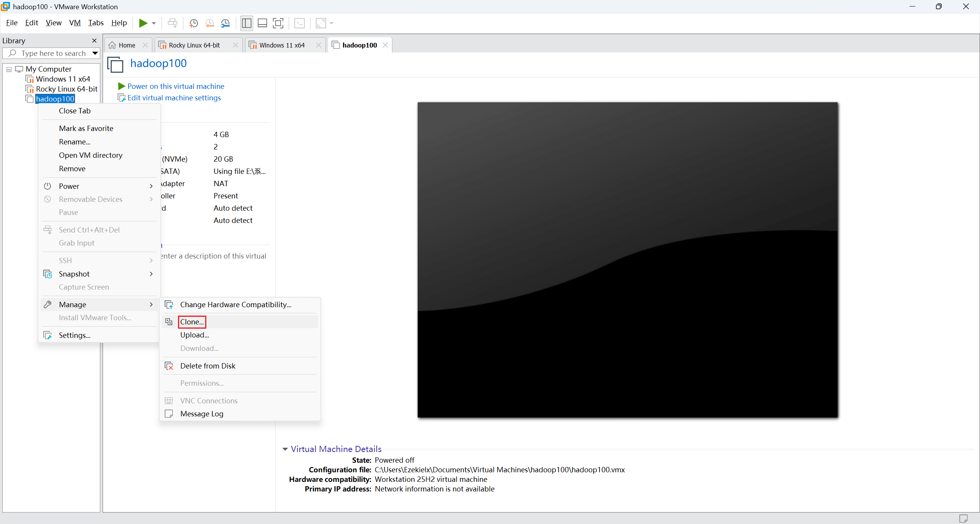Close the Library panel
The image size is (980, 524).
coord(95,41)
